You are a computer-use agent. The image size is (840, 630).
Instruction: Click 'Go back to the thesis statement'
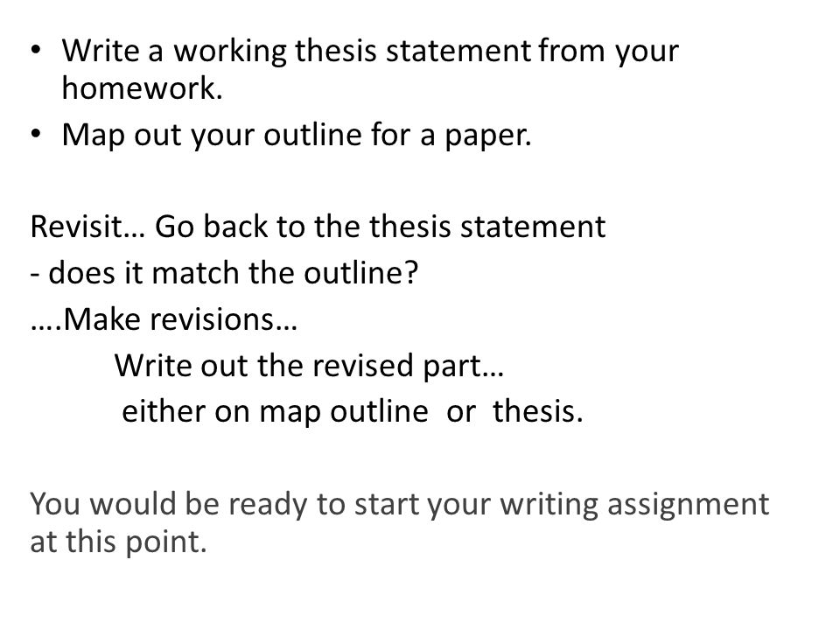pos(381,226)
